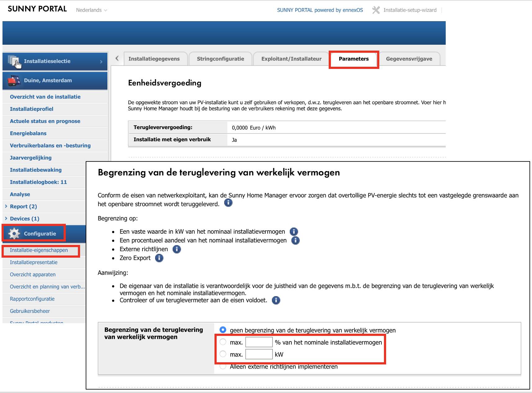Click the Installatieselectie icon
Viewport: 532px width, 393px height.
click(14, 61)
